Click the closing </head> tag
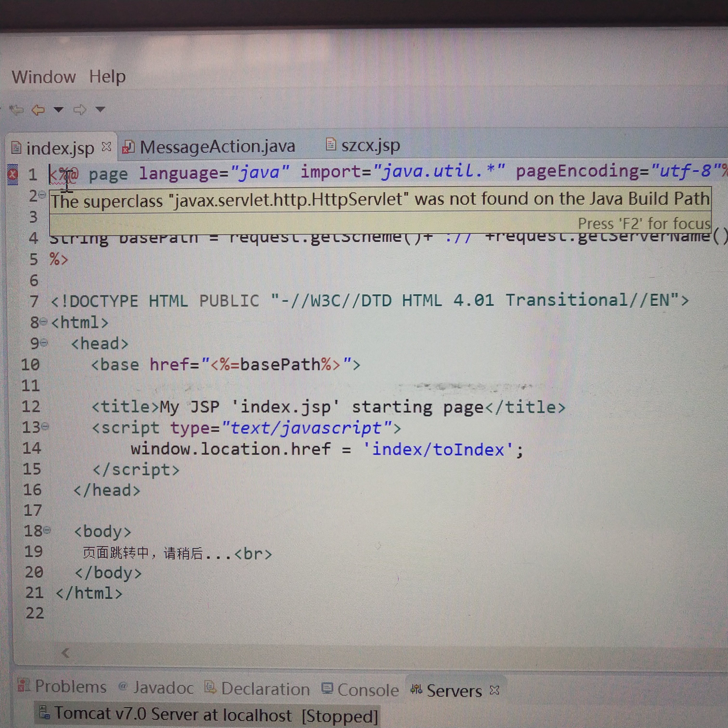 107,491
